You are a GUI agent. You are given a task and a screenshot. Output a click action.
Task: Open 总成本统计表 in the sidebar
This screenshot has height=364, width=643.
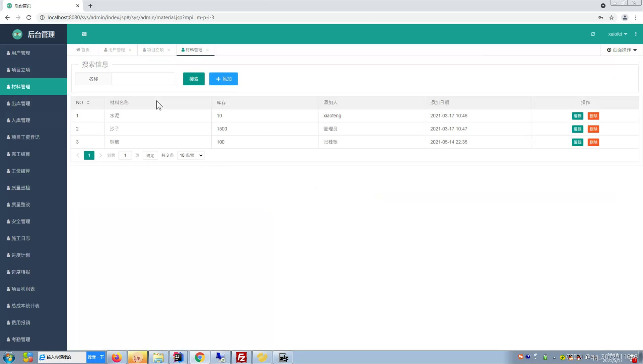click(33, 306)
